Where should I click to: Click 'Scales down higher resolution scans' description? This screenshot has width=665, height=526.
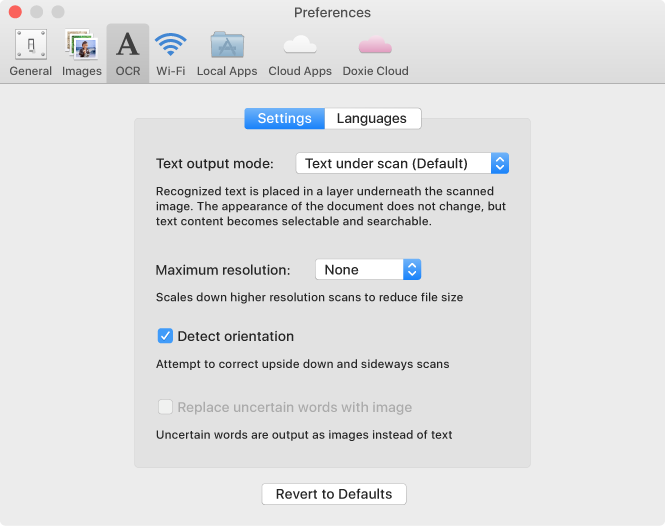point(309,297)
